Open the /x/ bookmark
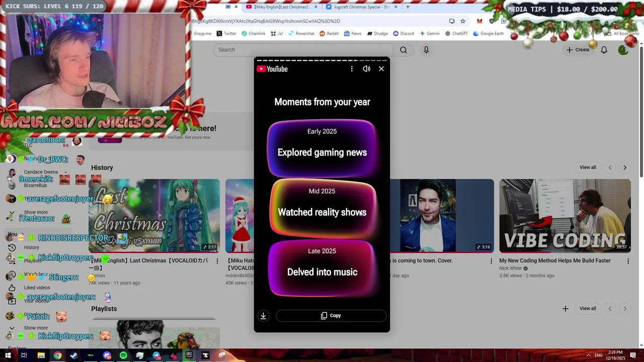 pyautogui.click(x=277, y=34)
